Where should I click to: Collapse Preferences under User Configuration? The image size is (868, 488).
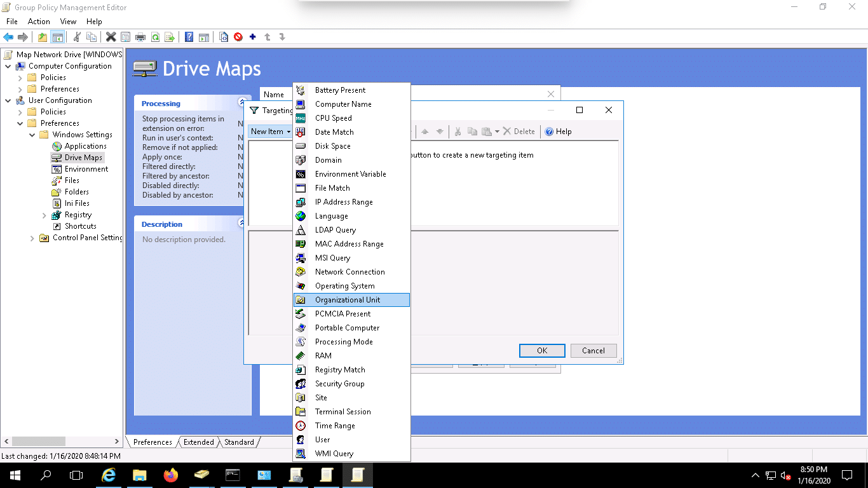[x=20, y=123]
